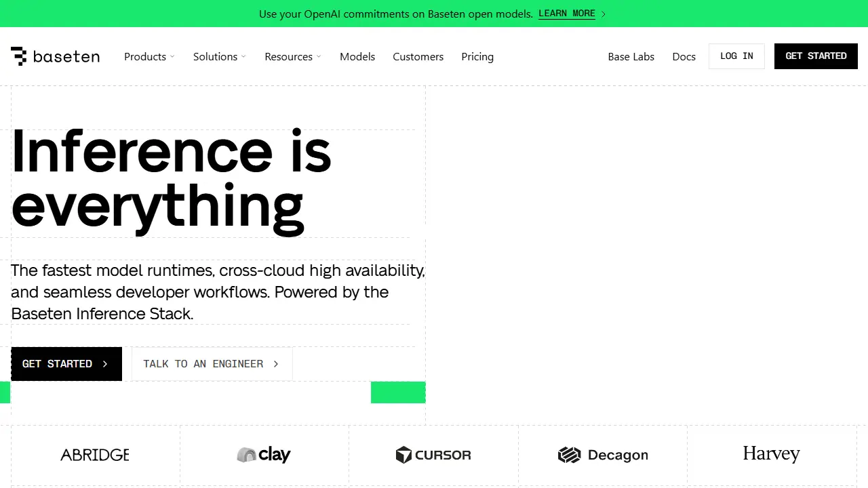Click the arrow beside Learn More
This screenshot has height=488, width=868.
[603, 14]
